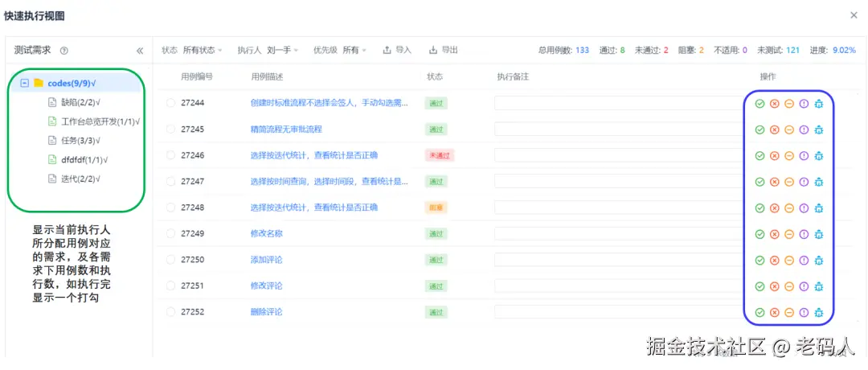868x370 pixels.
Task: Select the radio button for case 27250
Action: (170, 259)
